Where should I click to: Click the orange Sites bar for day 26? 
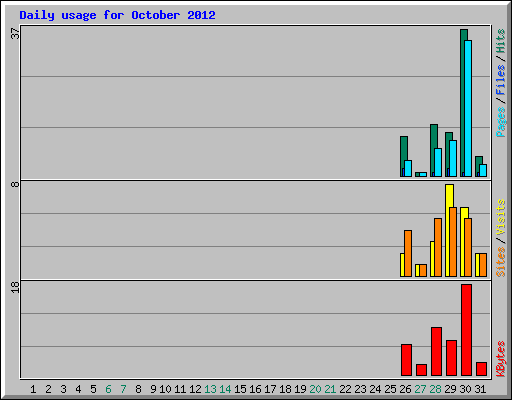coord(408,253)
